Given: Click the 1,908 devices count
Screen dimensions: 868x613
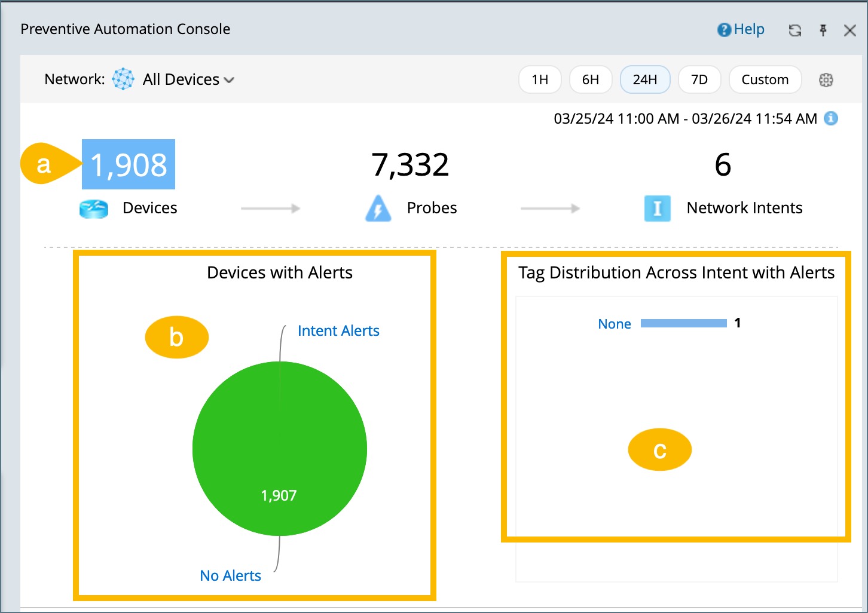Looking at the screenshot, I should click(x=129, y=164).
